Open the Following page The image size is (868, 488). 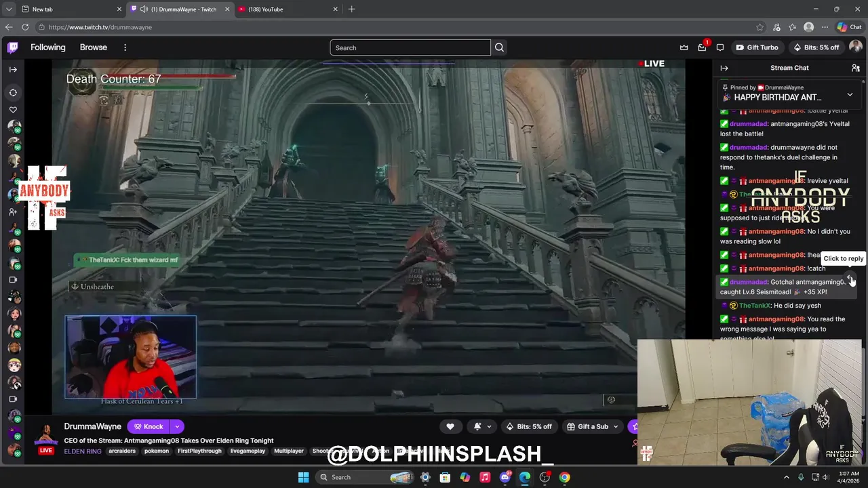click(x=48, y=47)
